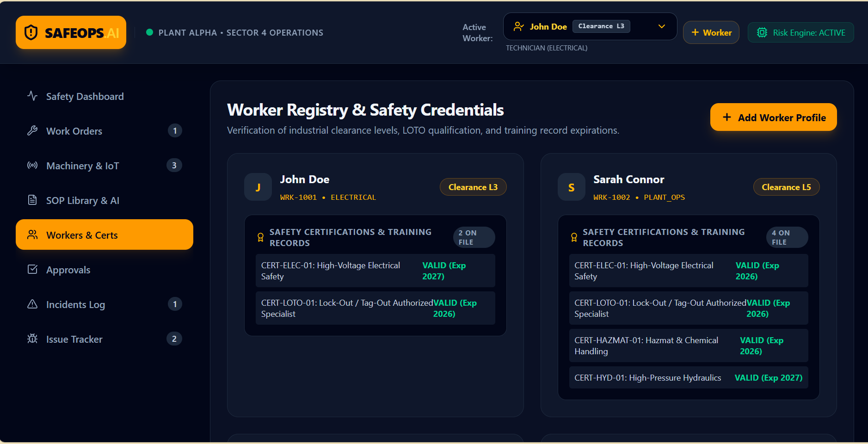Click VALID (Exp 2027) status for CERT-HYD-01

coord(769,378)
